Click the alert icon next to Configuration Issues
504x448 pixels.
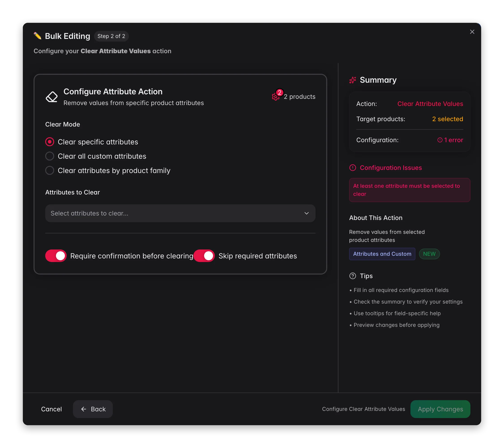[353, 168]
